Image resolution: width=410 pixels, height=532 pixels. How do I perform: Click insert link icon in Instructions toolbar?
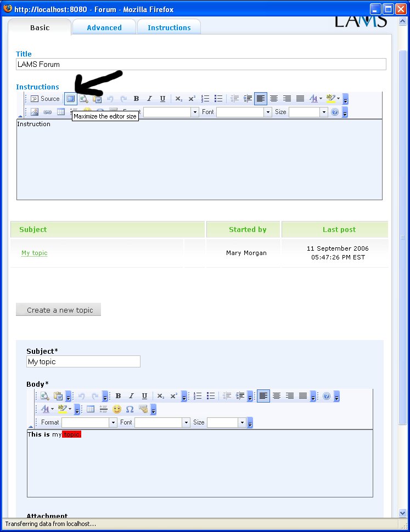[x=47, y=112]
